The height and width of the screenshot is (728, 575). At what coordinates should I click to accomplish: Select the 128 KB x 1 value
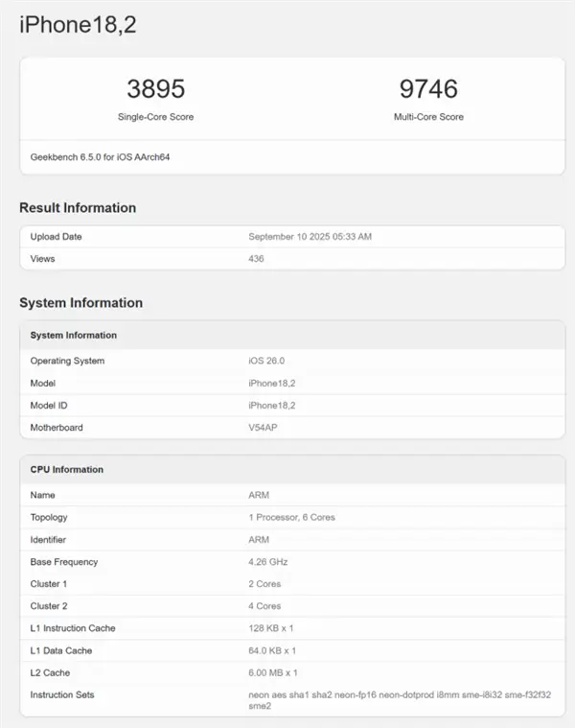(271, 628)
